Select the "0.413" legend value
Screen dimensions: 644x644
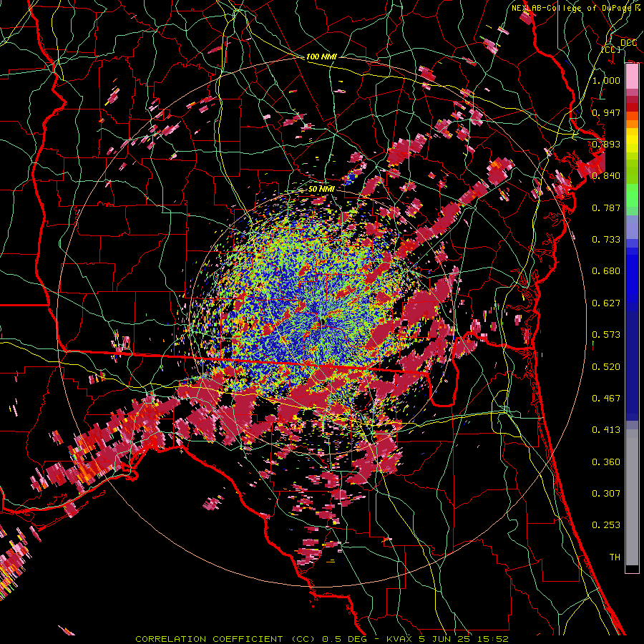(x=606, y=430)
